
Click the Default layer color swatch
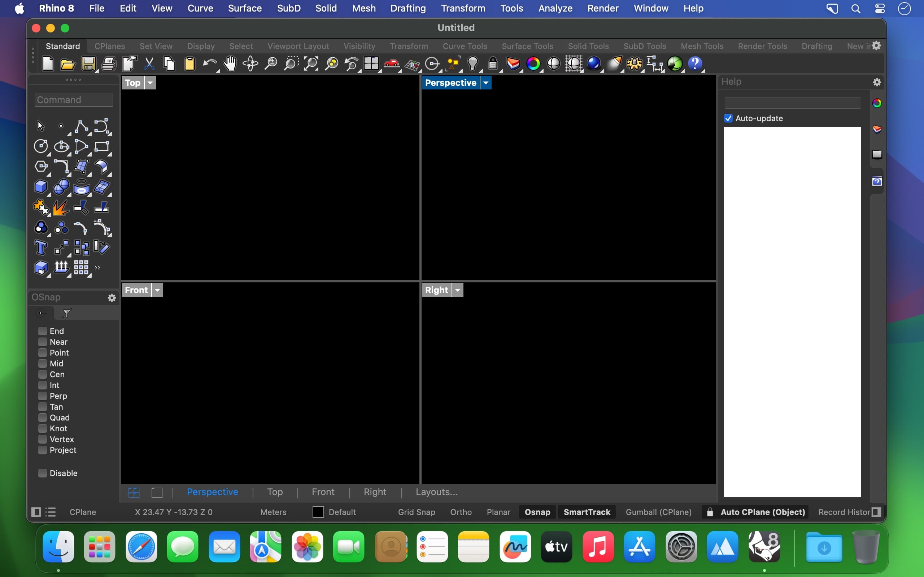click(x=318, y=512)
